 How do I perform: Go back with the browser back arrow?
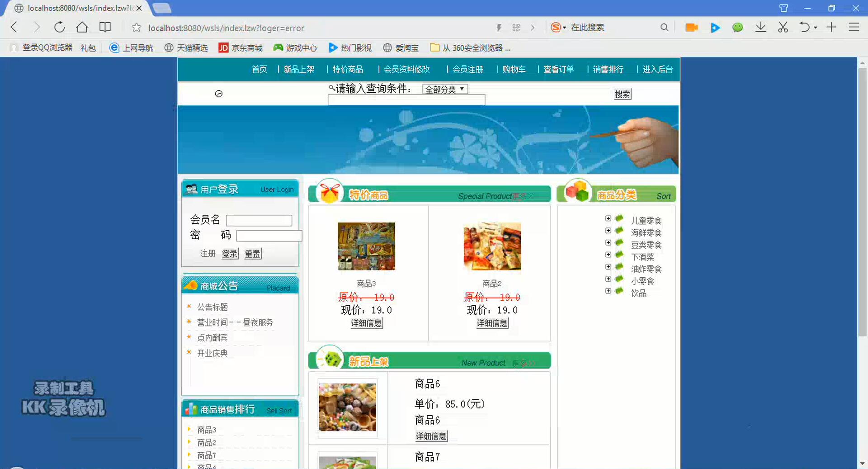click(x=14, y=27)
